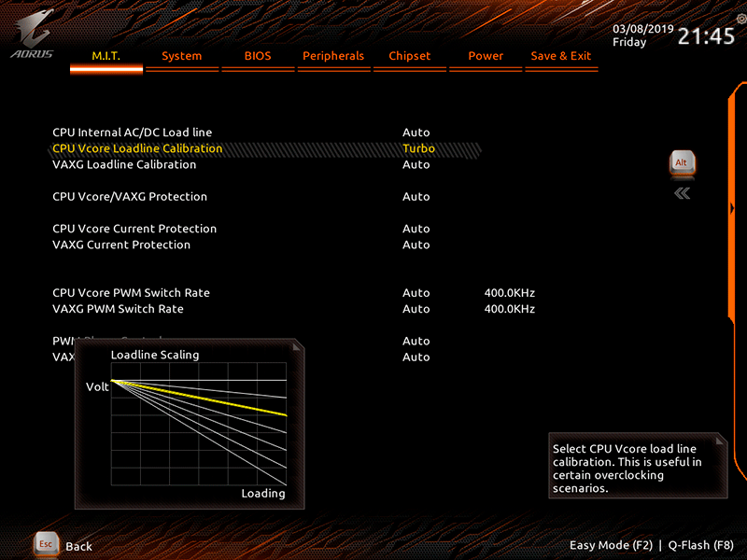This screenshot has width=747, height=560.
Task: Change CPU Vcore PWM Switch Rate Auto value
Action: pyautogui.click(x=416, y=293)
